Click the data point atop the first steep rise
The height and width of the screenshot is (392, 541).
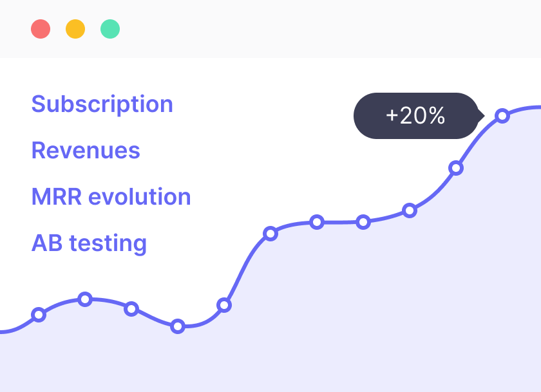(270, 234)
